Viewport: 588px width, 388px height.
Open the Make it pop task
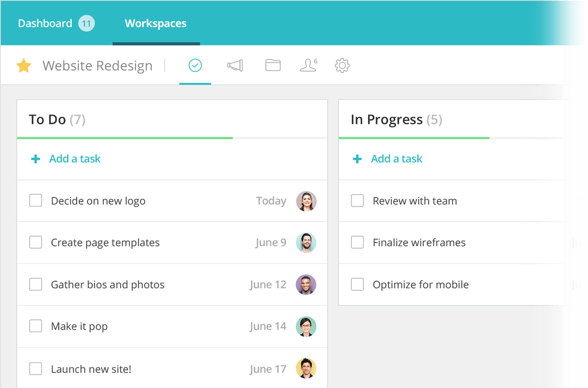coord(79,326)
